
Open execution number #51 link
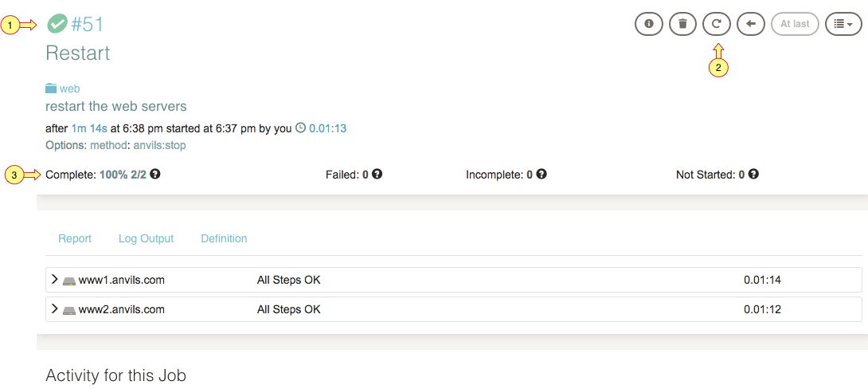[x=88, y=25]
